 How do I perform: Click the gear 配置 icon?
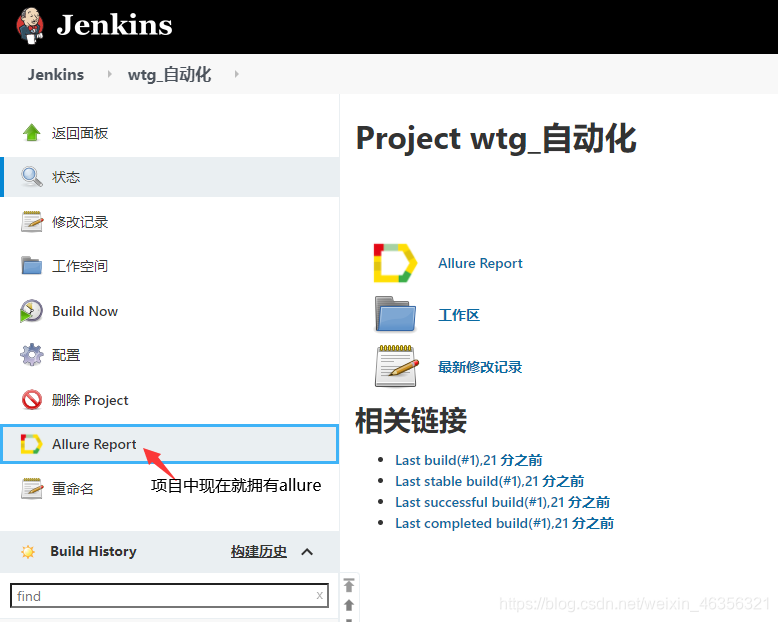[x=32, y=355]
